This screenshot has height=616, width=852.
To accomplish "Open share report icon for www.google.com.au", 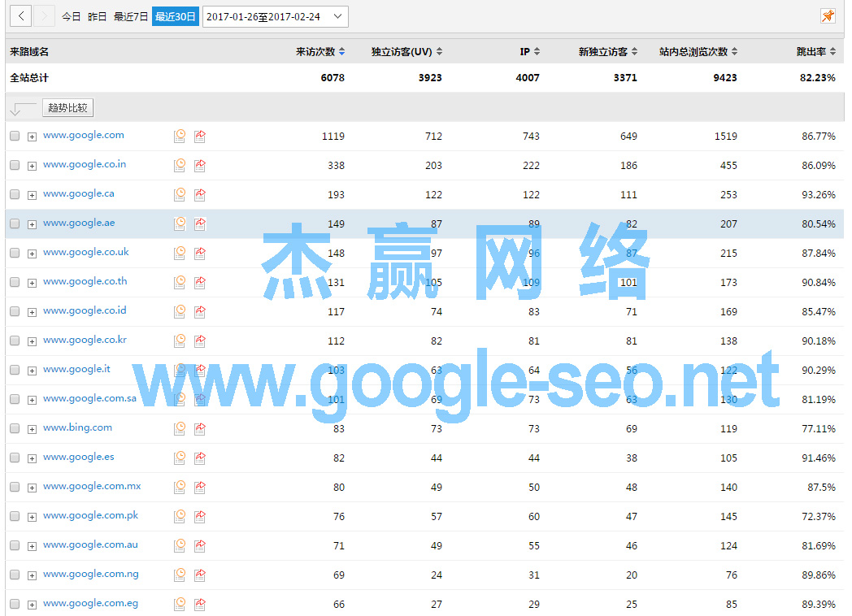I will (x=200, y=546).
